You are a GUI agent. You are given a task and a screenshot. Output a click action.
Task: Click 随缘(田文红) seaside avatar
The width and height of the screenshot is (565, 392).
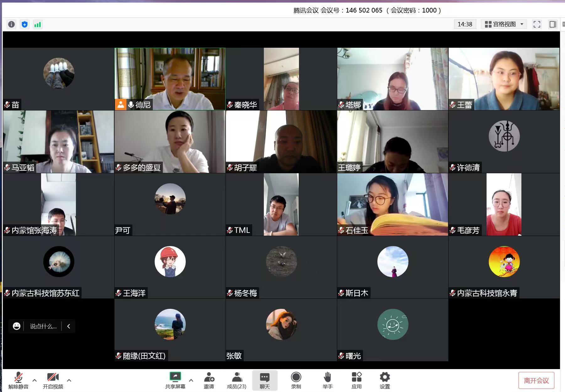[x=170, y=324]
